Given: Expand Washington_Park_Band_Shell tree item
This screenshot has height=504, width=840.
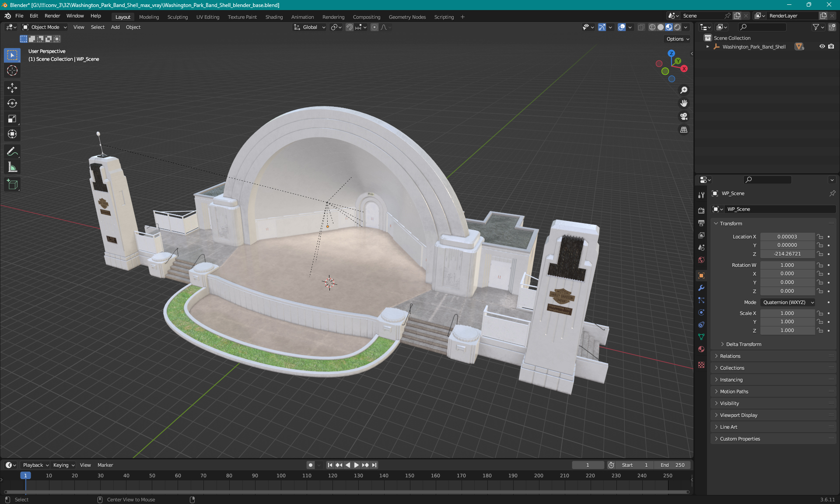Looking at the screenshot, I should pos(708,46).
